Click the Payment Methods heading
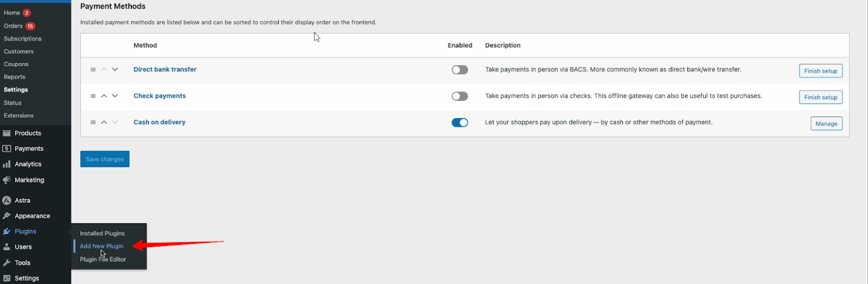Viewport: 868px width, 284px height. [113, 7]
